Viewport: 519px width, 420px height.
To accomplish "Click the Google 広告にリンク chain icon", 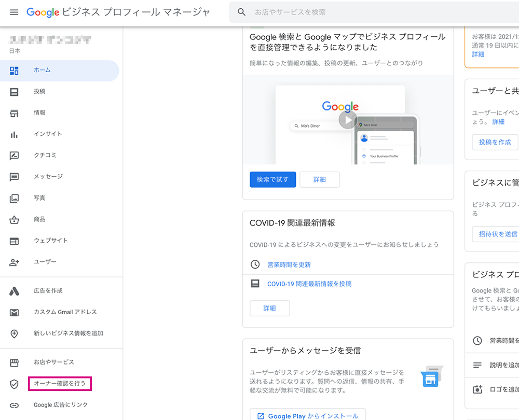I will (x=14, y=405).
